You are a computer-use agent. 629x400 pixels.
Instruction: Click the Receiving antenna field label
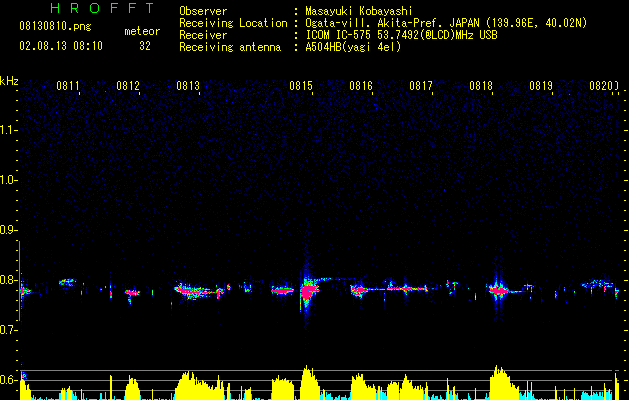click(230, 47)
